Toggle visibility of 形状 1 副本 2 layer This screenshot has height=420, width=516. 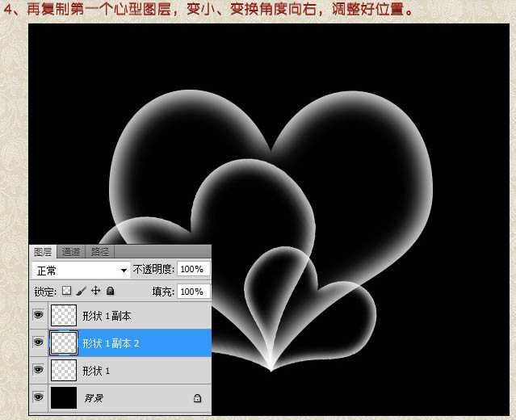[x=38, y=343]
